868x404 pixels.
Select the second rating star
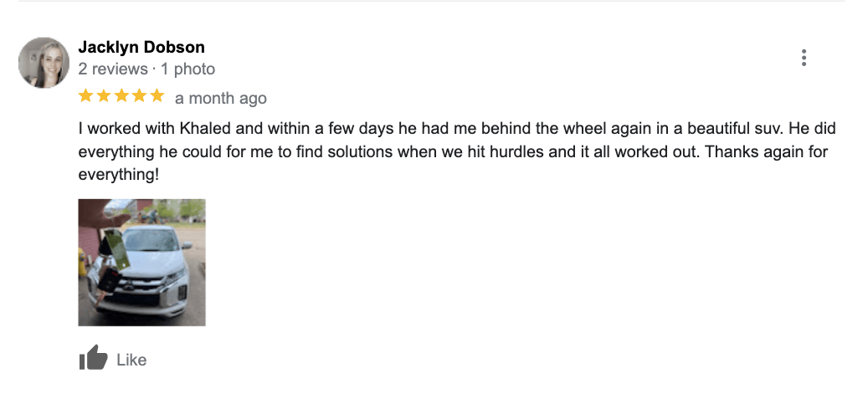(x=104, y=95)
